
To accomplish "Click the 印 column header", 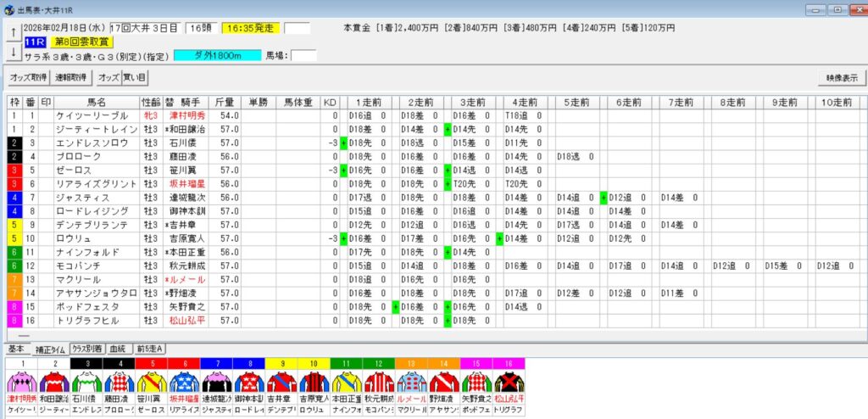I will point(46,102).
